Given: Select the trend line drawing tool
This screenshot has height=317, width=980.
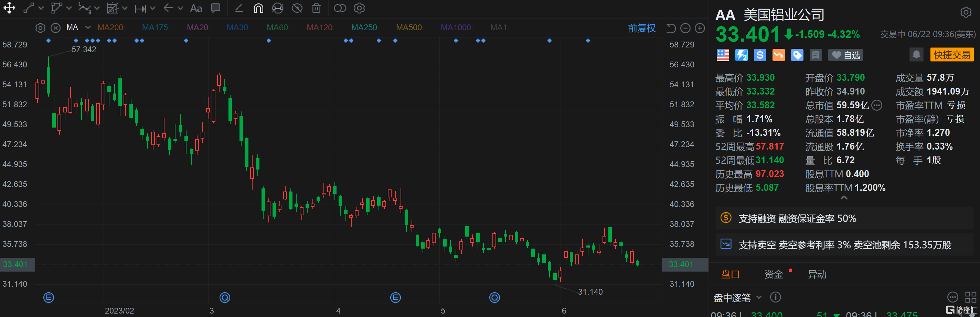Looking at the screenshot, I should pyautogui.click(x=29, y=8).
